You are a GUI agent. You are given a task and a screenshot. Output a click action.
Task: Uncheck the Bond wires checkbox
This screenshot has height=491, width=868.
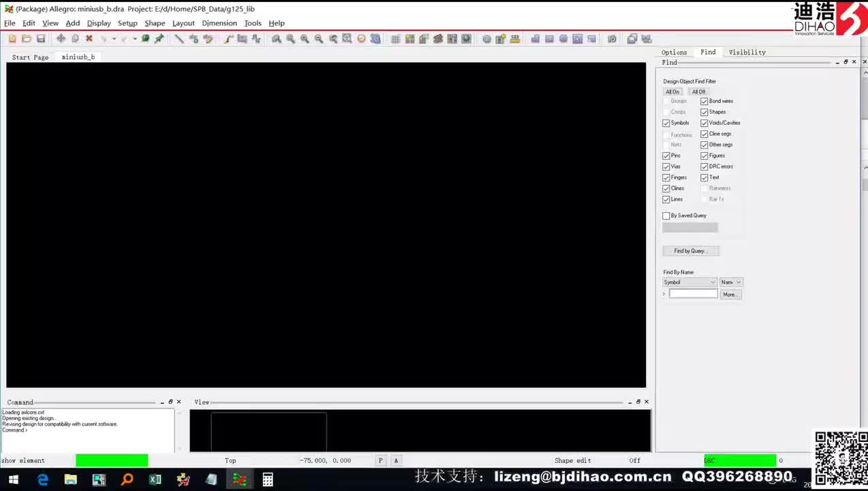[x=704, y=101]
